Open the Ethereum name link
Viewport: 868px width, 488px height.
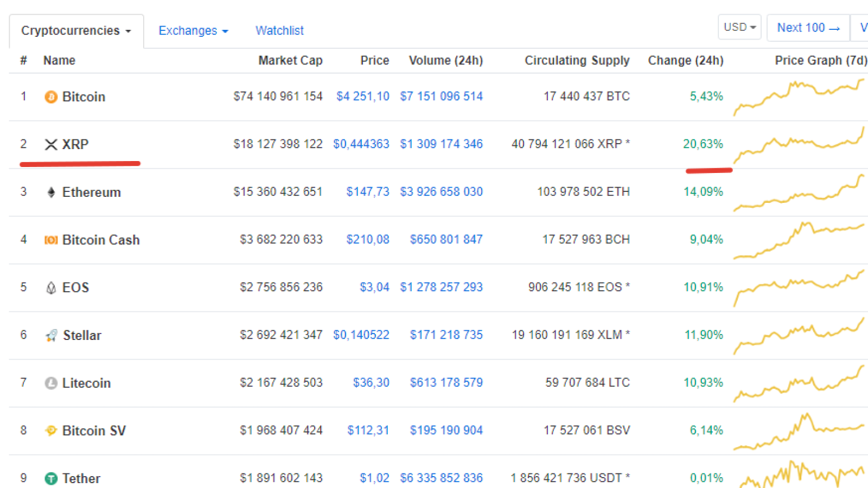point(91,192)
